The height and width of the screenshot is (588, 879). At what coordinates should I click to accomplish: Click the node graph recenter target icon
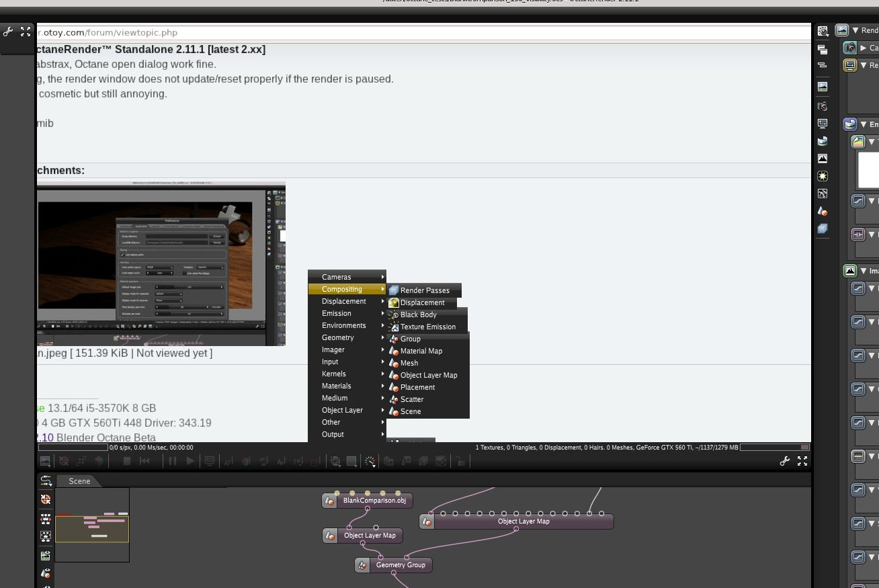tap(46, 499)
